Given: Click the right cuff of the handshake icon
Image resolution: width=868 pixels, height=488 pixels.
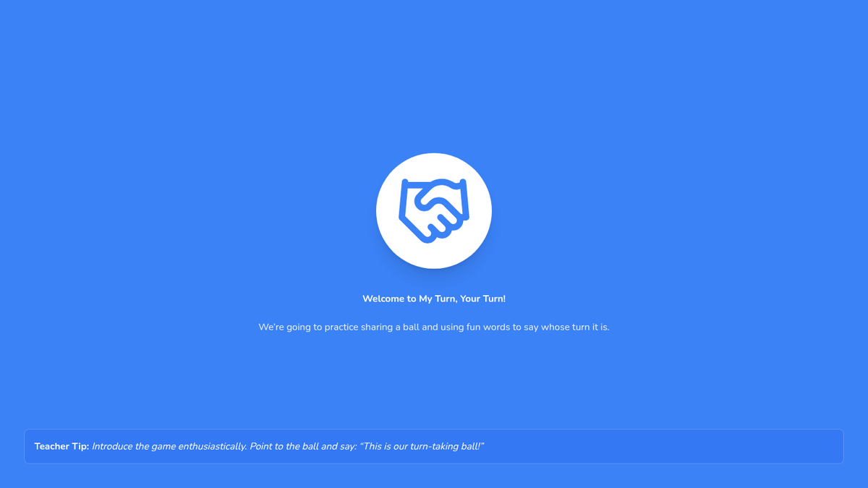Looking at the screenshot, I should [464, 199].
